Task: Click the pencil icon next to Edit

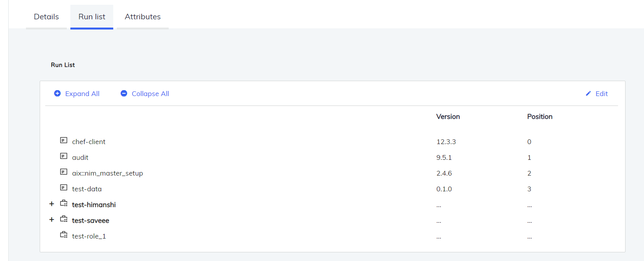Action: click(588, 93)
